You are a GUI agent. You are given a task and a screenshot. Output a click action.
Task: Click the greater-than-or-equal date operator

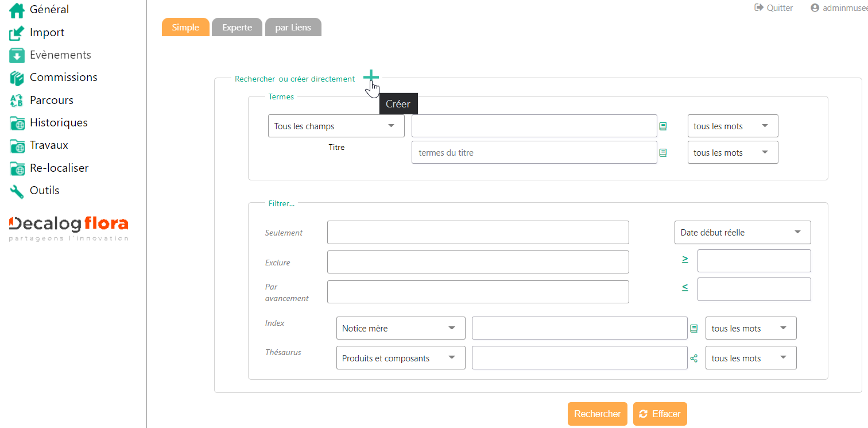coord(685,260)
